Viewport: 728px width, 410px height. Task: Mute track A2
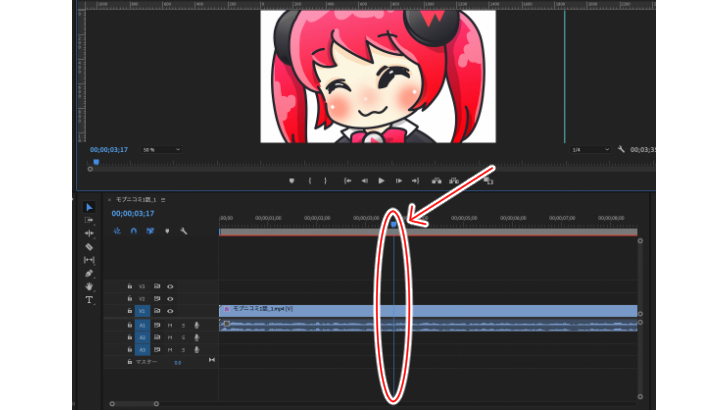(170, 338)
